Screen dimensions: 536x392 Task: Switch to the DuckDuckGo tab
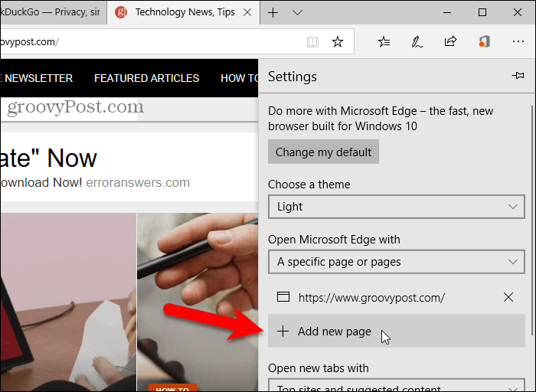pyautogui.click(x=54, y=12)
